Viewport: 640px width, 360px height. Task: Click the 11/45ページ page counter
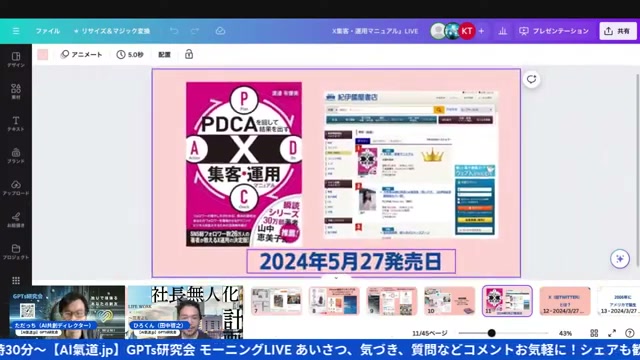click(429, 333)
